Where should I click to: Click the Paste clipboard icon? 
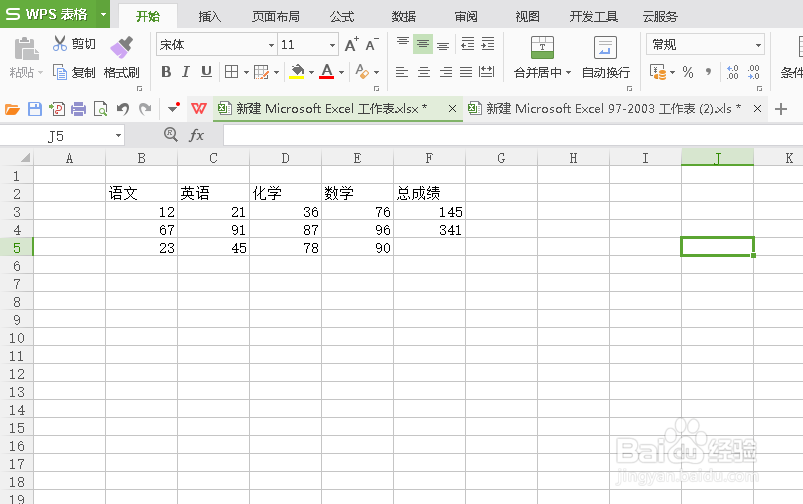click(x=26, y=50)
